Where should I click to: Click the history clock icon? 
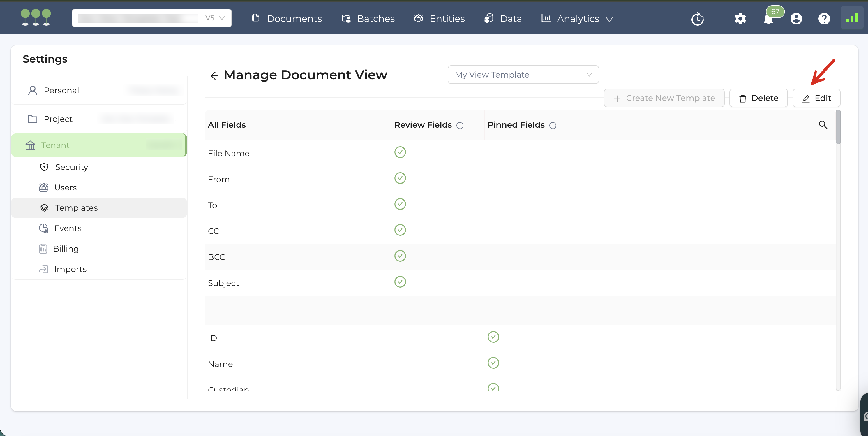(698, 19)
